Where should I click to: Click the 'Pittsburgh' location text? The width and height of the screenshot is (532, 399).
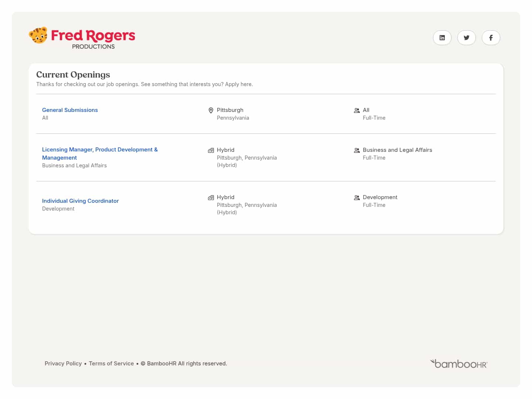click(230, 110)
